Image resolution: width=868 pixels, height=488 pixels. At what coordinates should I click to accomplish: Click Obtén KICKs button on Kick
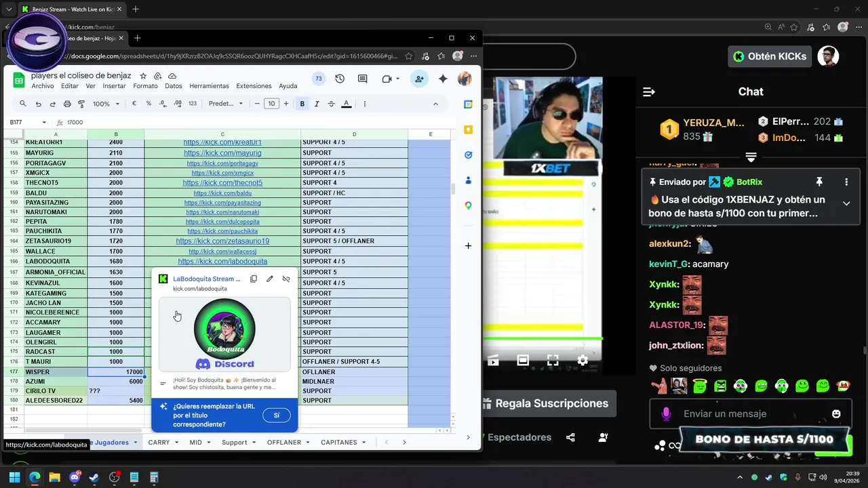770,56
